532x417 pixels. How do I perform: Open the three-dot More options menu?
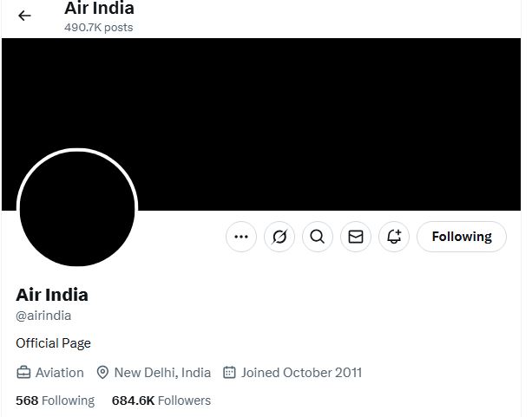tap(241, 237)
